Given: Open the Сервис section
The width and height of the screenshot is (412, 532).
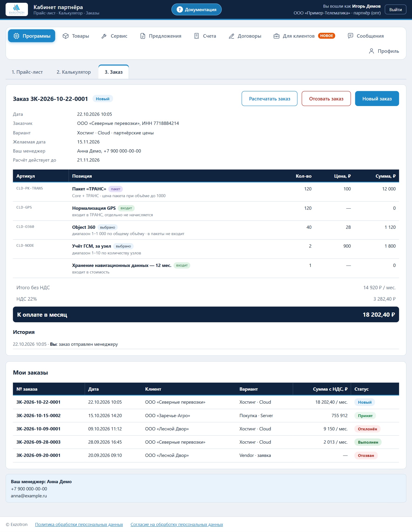Looking at the screenshot, I should click(x=114, y=36).
